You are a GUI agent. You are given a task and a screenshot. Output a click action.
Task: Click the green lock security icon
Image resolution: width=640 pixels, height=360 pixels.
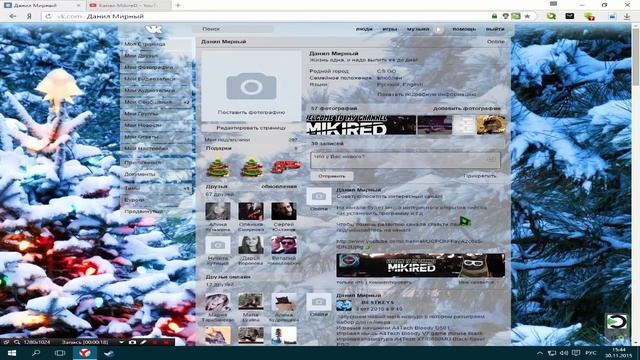(494, 16)
